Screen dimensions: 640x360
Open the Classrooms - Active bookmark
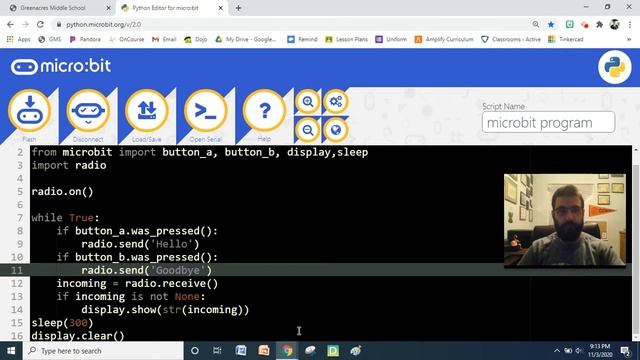pos(511,40)
